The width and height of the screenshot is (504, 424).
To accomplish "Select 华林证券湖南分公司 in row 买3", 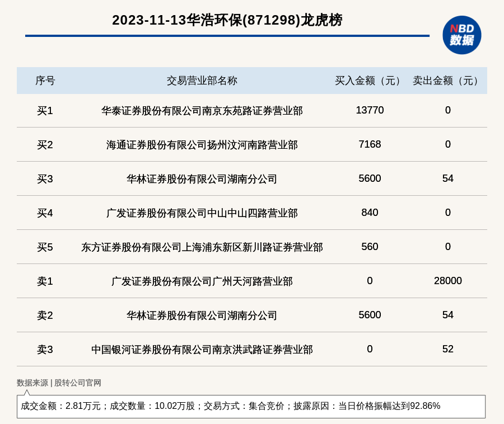I will pyautogui.click(x=202, y=179).
